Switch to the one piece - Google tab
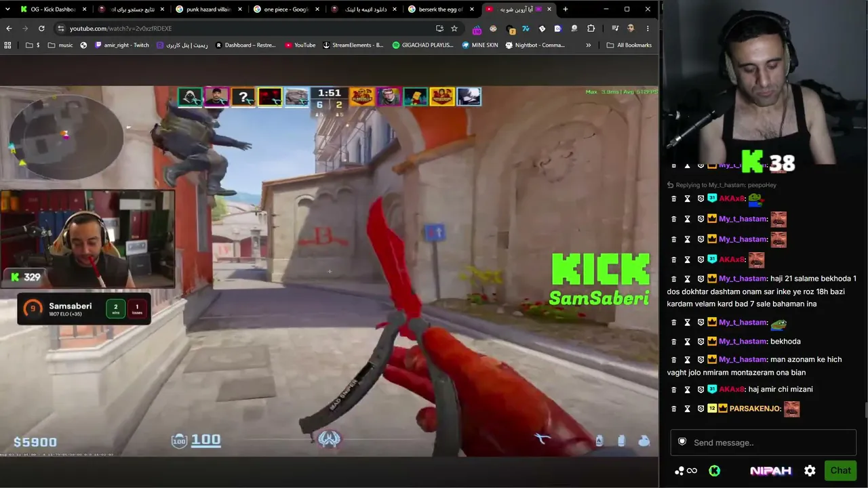 coord(286,9)
